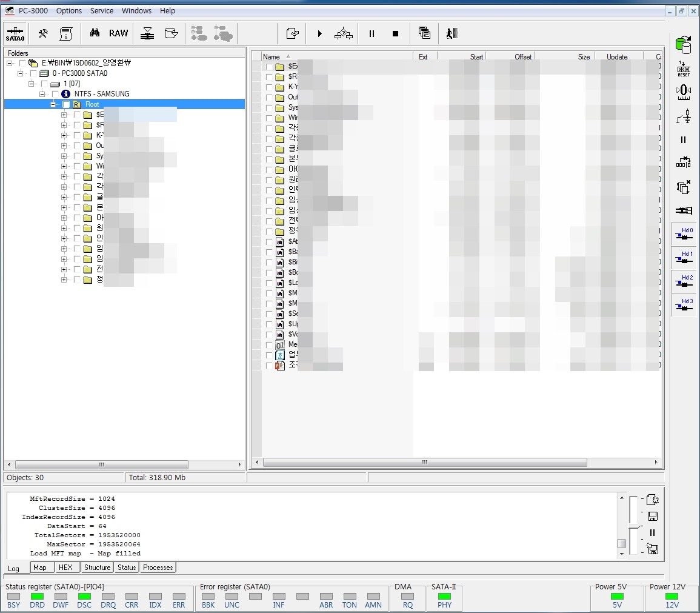The image size is (700, 613).
Task: Click the green disk copy icon
Action: [x=684, y=44]
